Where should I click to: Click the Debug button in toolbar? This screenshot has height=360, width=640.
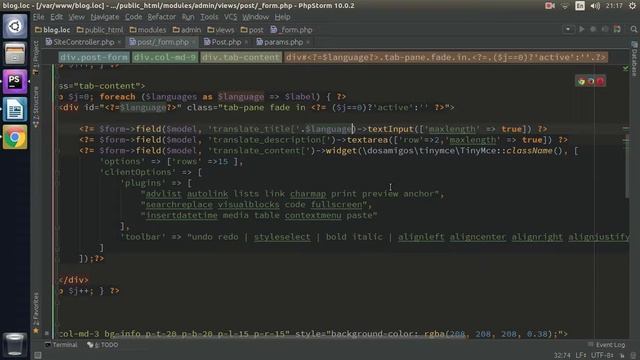coord(593,29)
